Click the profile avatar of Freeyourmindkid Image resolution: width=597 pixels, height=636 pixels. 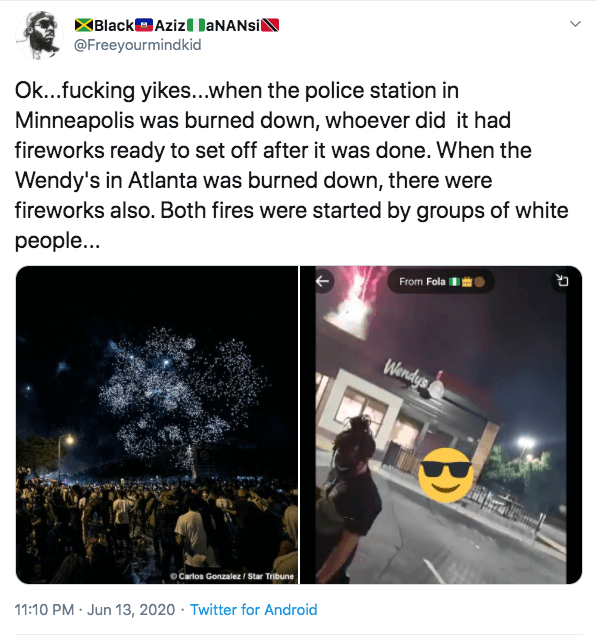coord(39,35)
